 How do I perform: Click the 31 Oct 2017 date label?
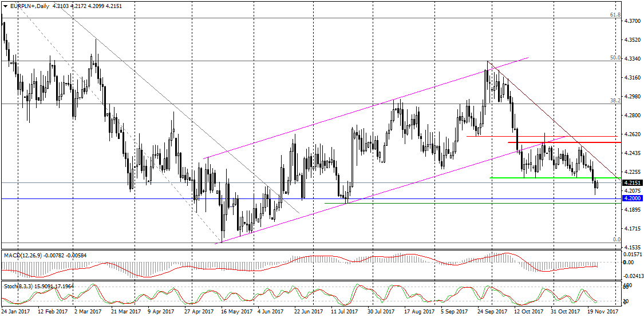click(x=565, y=312)
